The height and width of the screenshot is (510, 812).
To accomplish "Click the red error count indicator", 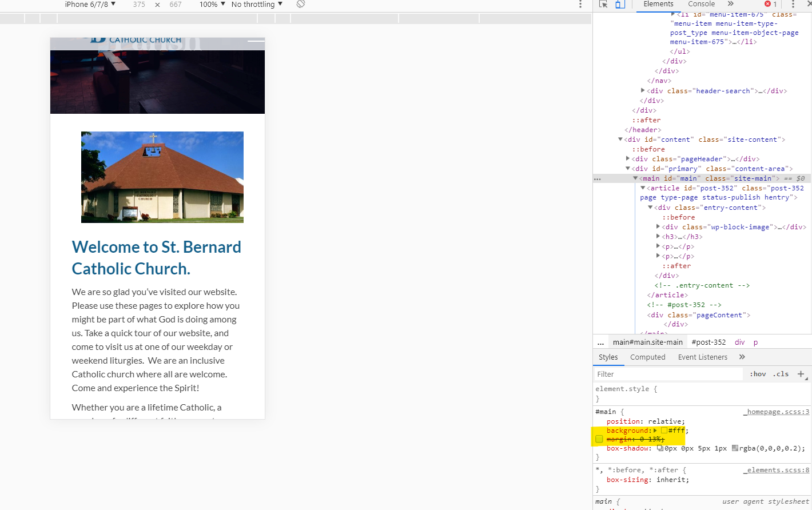I will [771, 4].
